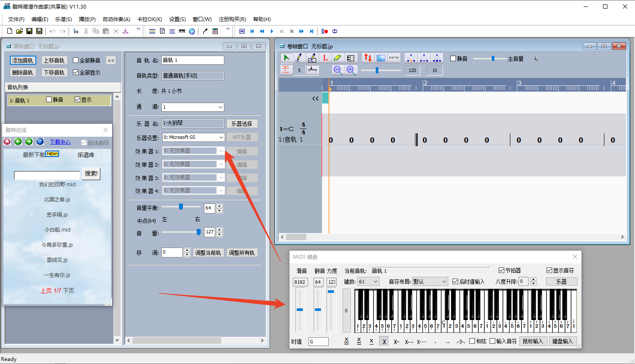Rewind using the double-left arrow button

pyautogui.click(x=262, y=31)
